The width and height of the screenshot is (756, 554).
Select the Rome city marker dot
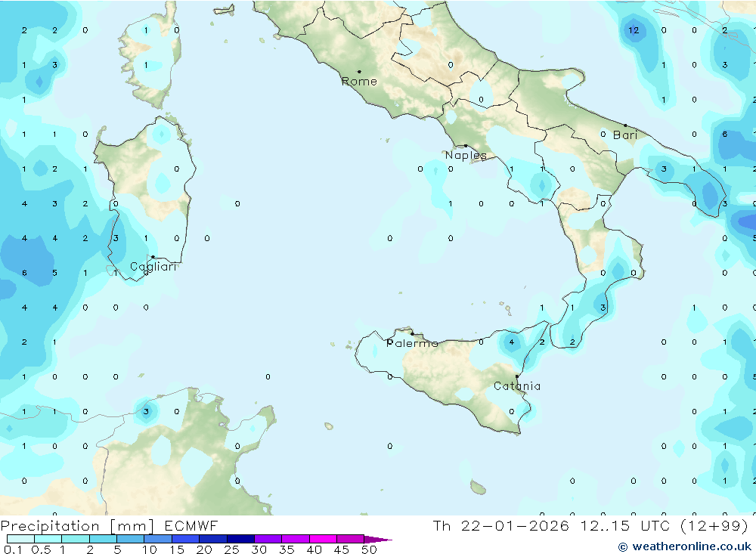(359, 71)
